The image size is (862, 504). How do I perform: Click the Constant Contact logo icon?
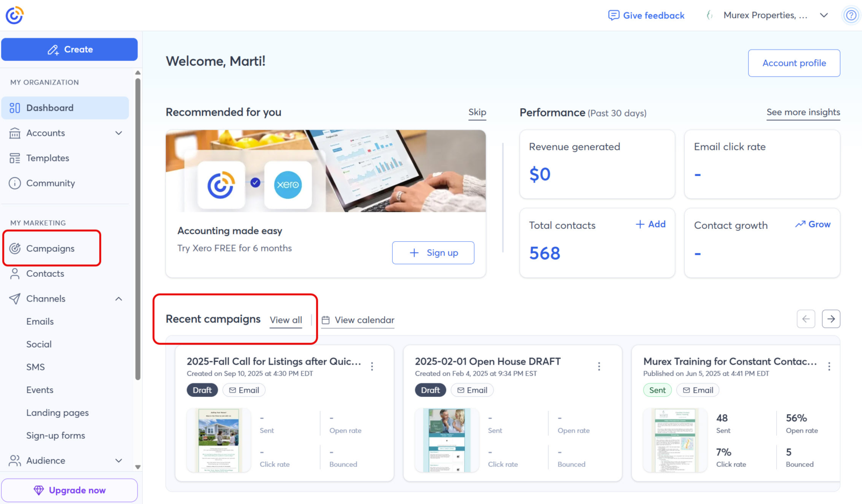point(15,15)
